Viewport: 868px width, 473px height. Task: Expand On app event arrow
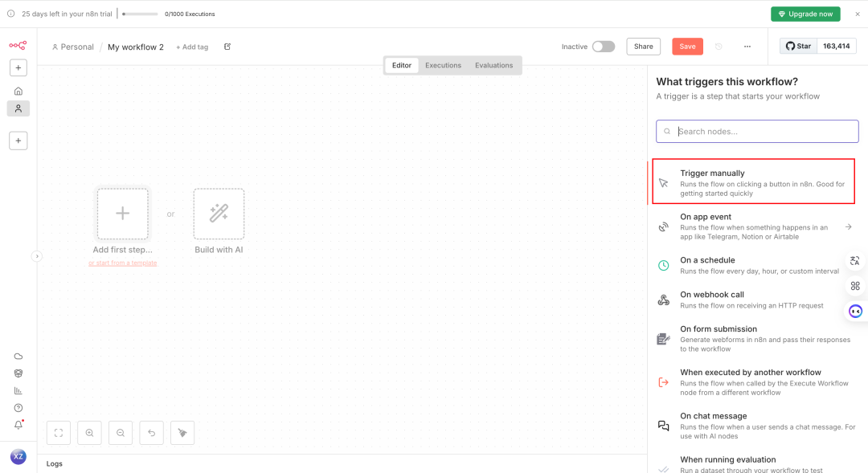click(x=848, y=226)
